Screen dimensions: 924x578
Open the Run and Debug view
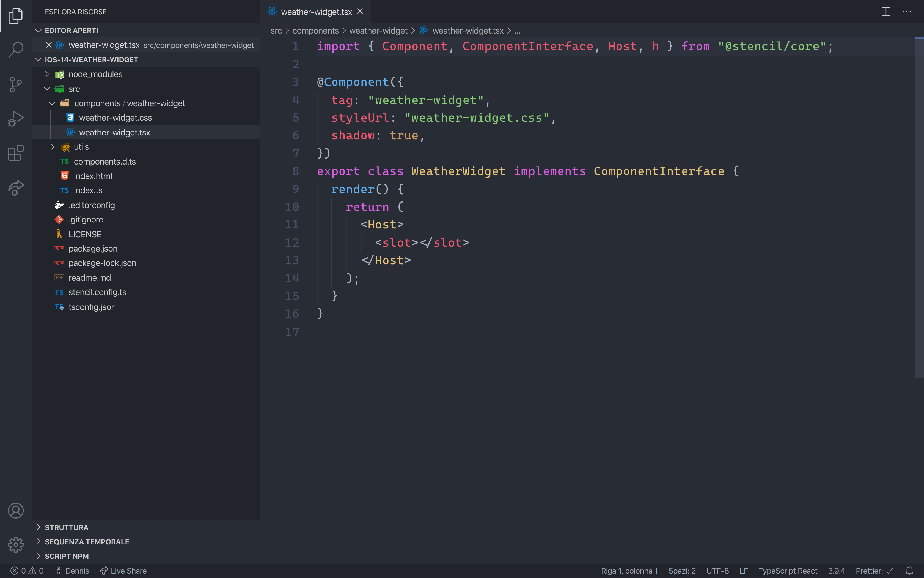16,119
